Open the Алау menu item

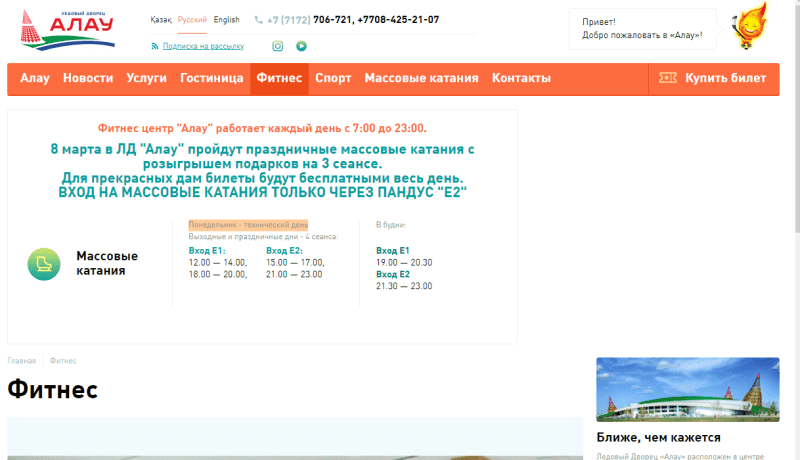[35, 78]
